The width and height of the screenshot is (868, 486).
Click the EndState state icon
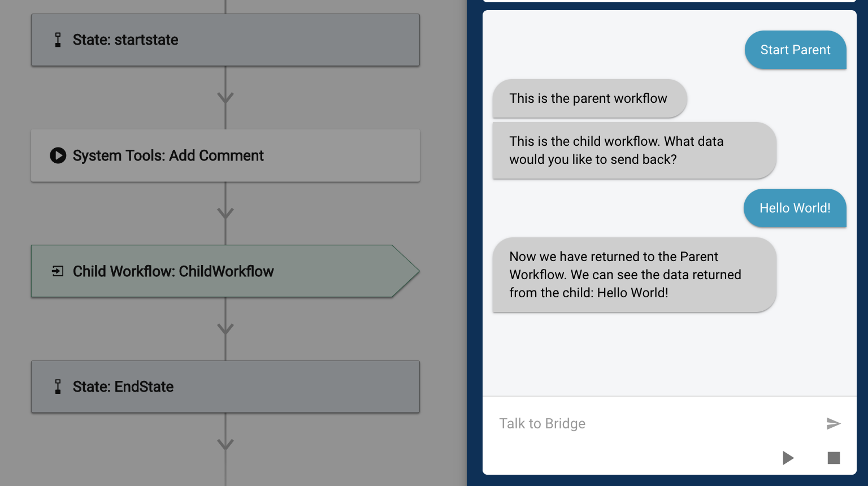pyautogui.click(x=58, y=387)
